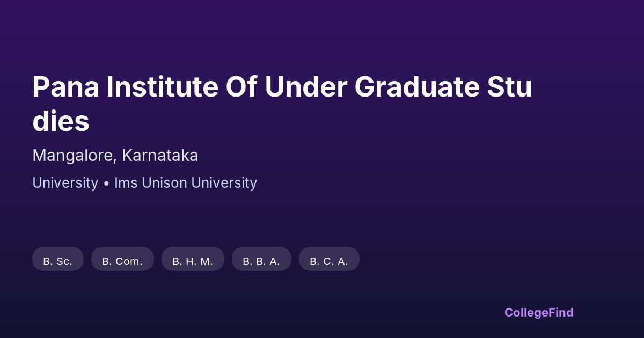Pick the B. B. A. course tag
This screenshot has height=338, width=644.
pyautogui.click(x=261, y=261)
